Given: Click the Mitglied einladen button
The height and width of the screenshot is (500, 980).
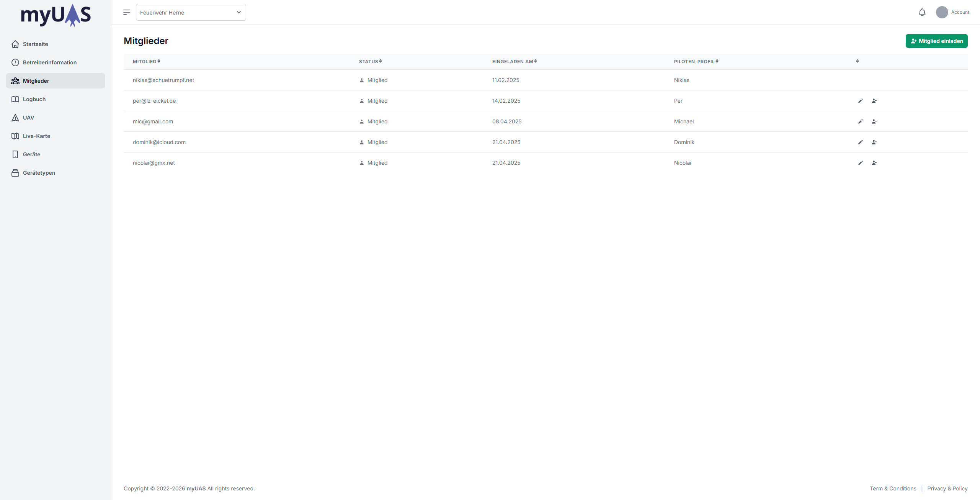Looking at the screenshot, I should tap(936, 41).
